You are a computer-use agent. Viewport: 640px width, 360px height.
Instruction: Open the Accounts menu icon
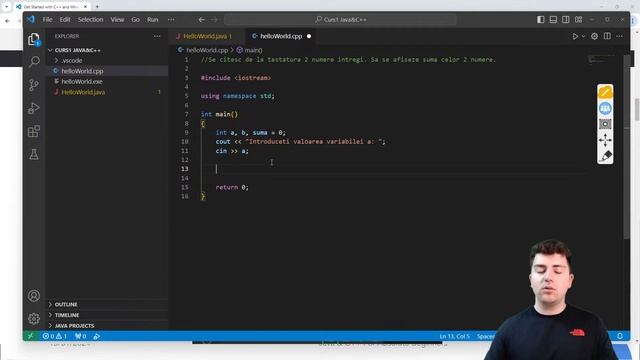pos(34,296)
